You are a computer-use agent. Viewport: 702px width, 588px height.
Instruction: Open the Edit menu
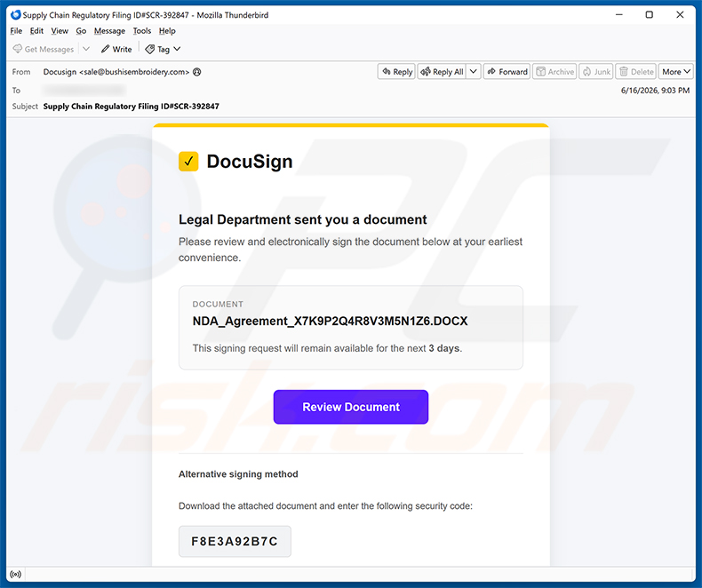pyautogui.click(x=36, y=31)
